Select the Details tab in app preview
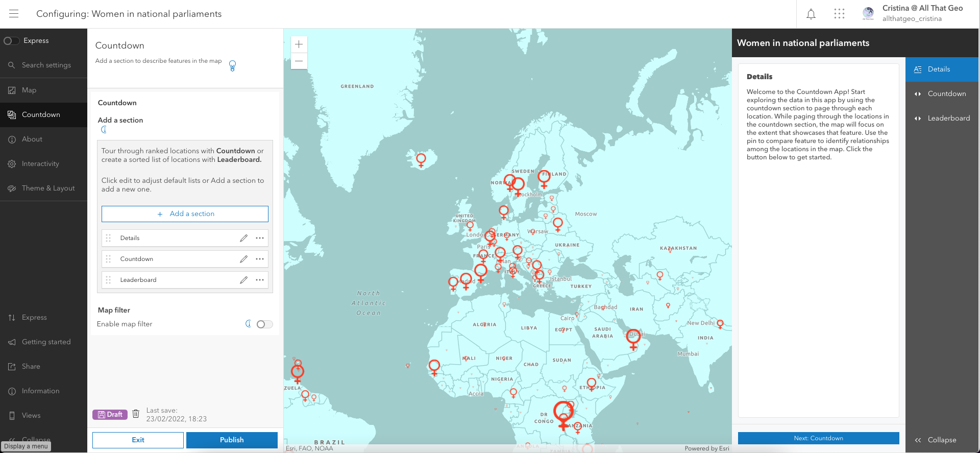The image size is (980, 453). pos(942,69)
